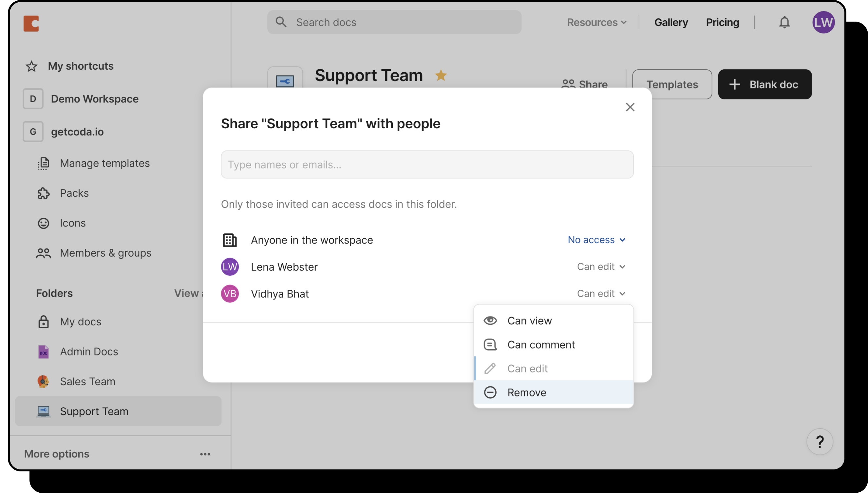Expand the No access dropdown

[x=596, y=240]
